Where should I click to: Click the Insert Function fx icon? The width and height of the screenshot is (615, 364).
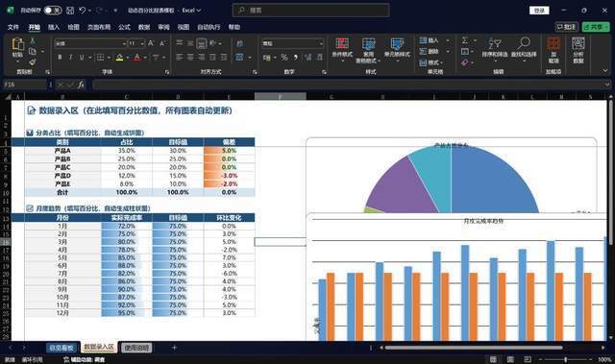coord(81,85)
